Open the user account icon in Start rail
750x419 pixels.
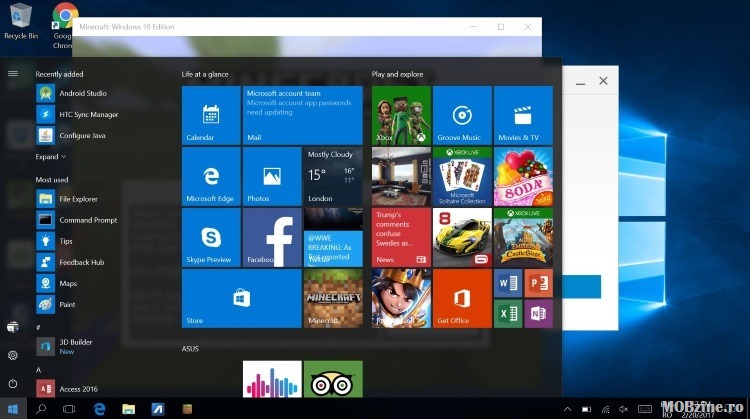click(13, 327)
